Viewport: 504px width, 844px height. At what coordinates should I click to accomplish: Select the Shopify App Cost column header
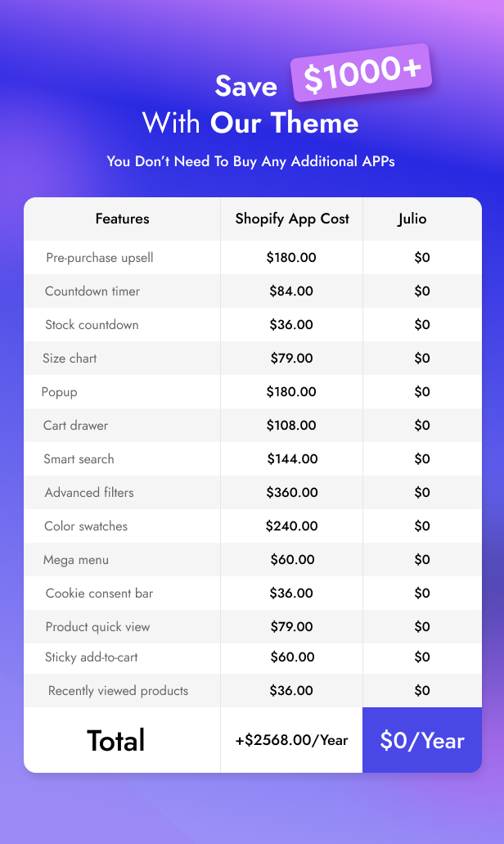click(292, 219)
